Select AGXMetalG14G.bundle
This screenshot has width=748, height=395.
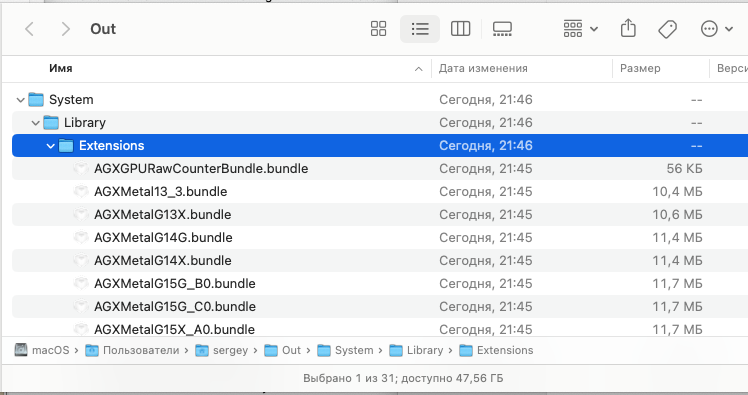point(163,237)
